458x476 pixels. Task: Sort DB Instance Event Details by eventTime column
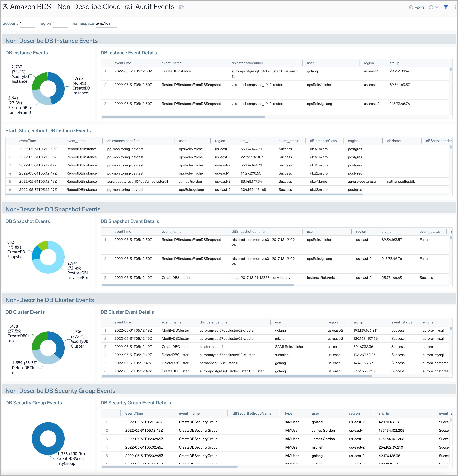pos(123,63)
